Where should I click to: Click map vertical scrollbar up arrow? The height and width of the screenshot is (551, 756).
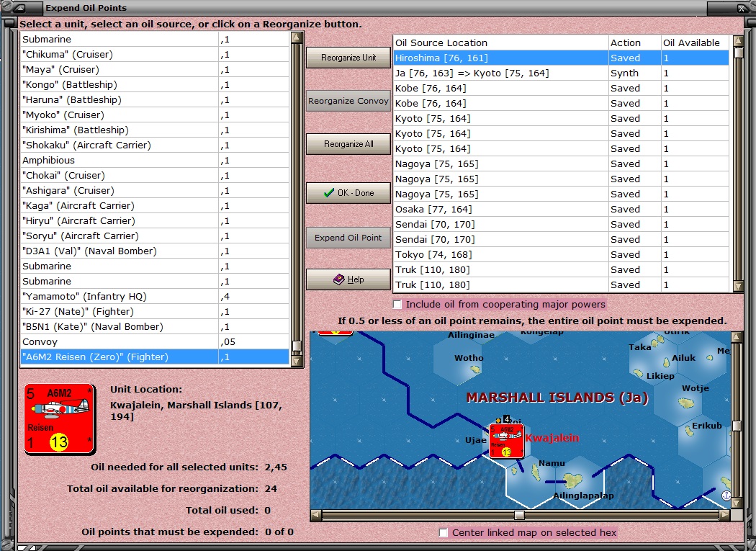click(737, 336)
